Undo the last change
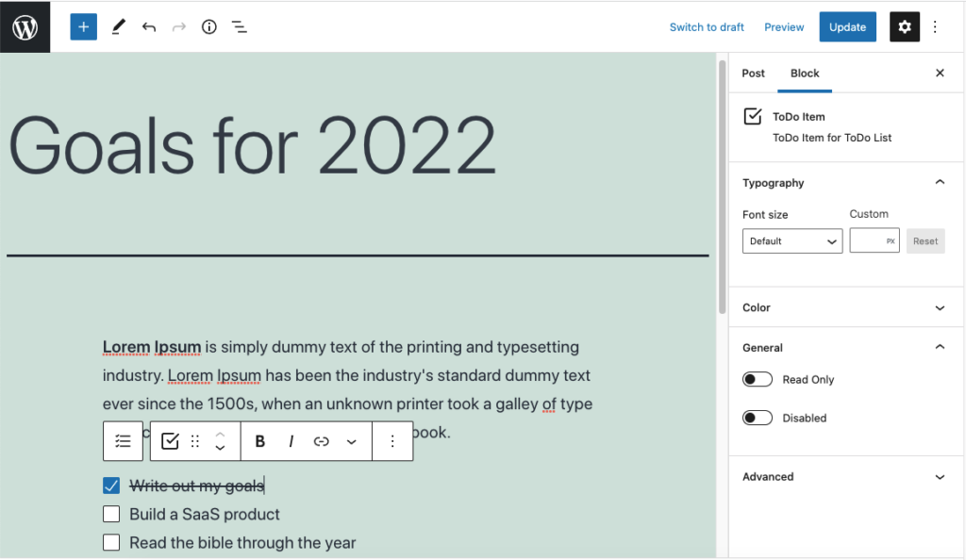The width and height of the screenshot is (966, 560). (148, 27)
